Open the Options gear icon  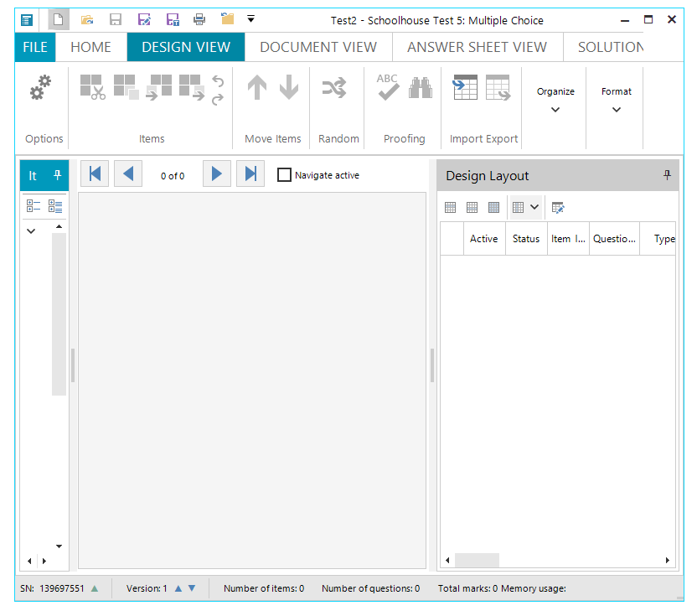tap(41, 88)
